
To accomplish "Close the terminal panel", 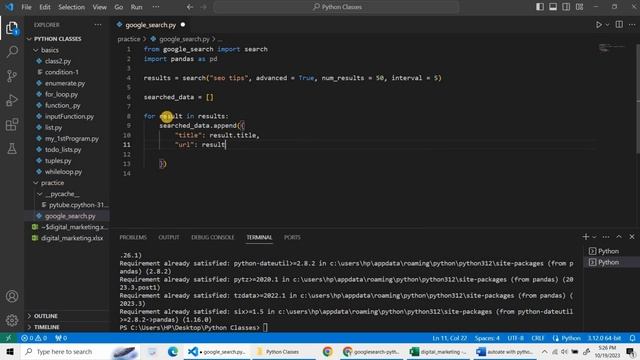I will click(632, 237).
